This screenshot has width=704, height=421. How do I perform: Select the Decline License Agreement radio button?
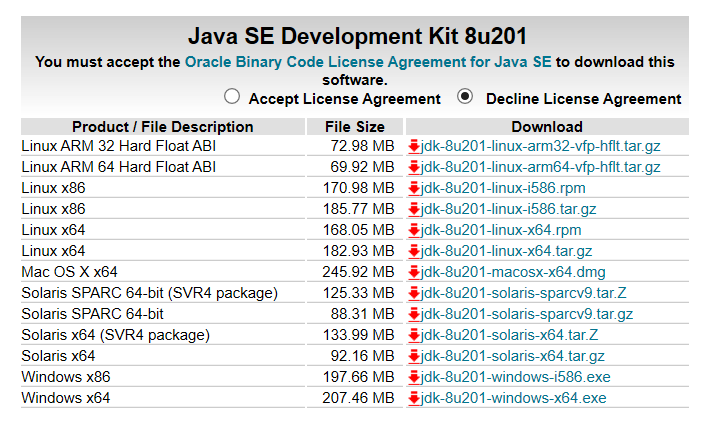(x=465, y=96)
